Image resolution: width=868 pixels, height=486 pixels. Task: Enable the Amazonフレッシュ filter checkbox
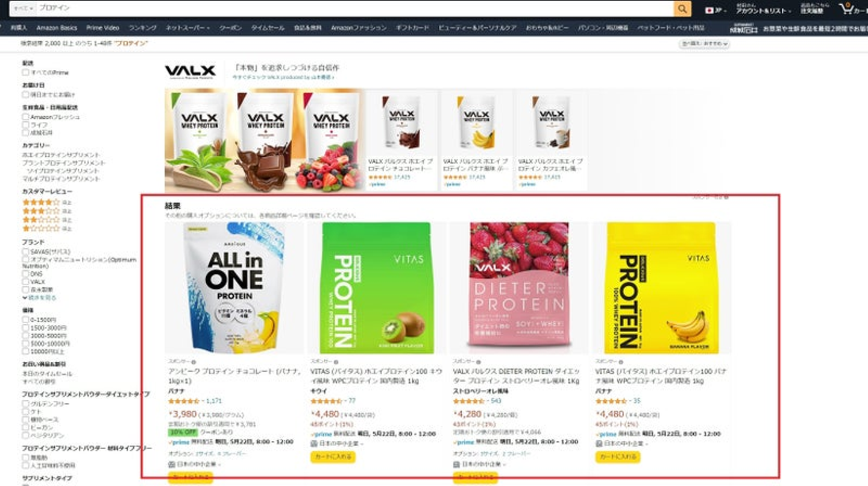pos(25,116)
